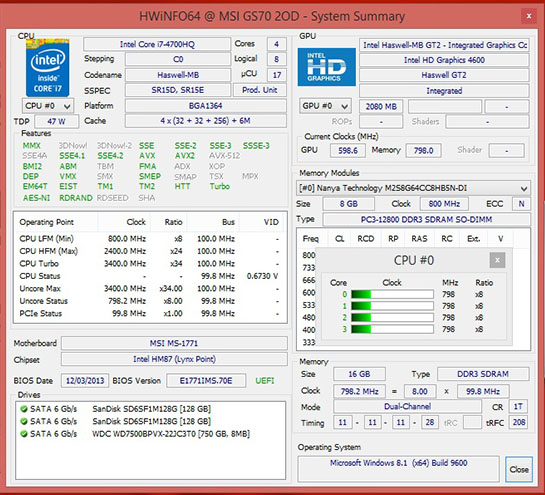Click first SanDisk drive green status icon

24,409
